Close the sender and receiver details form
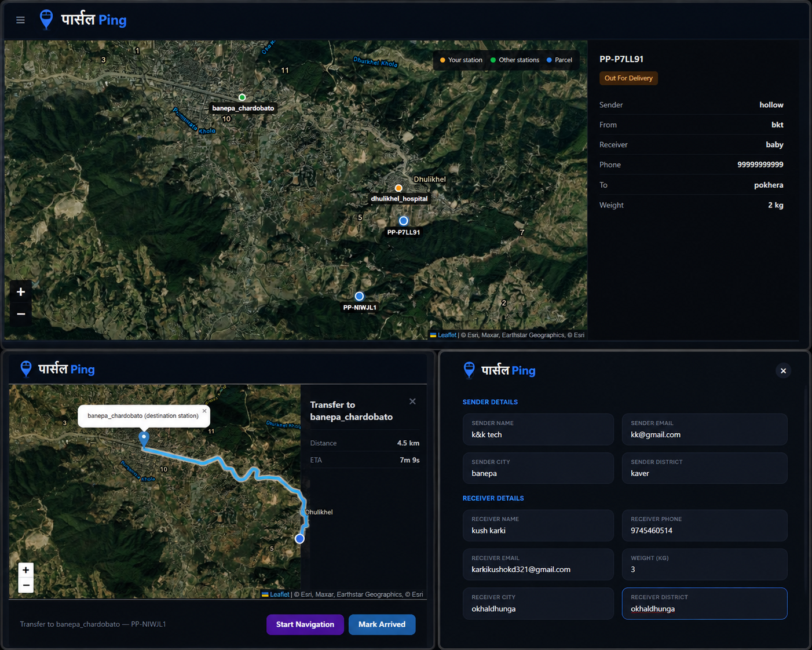The image size is (812, 650). pyautogui.click(x=783, y=371)
